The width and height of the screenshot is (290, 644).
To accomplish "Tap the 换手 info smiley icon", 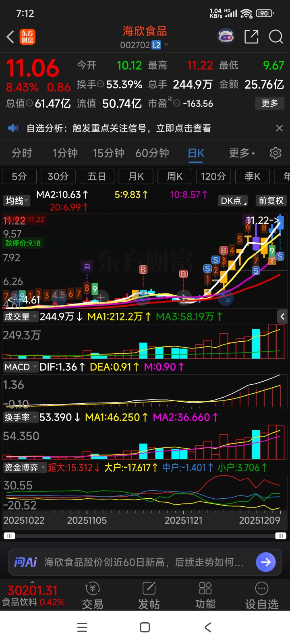I will 100,84.
